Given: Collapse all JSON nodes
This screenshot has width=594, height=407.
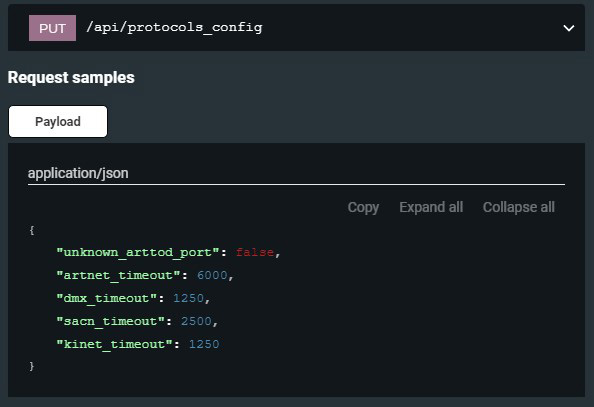Looking at the screenshot, I should coord(519,207).
